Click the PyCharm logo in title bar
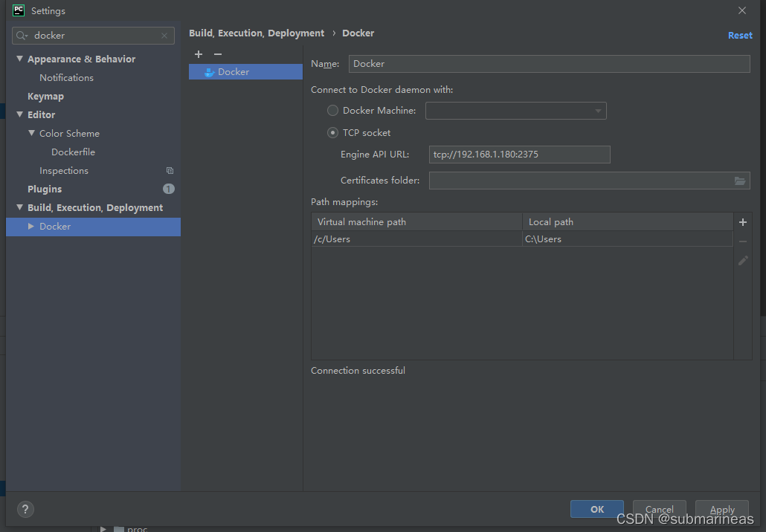The image size is (766, 532). pos(19,10)
